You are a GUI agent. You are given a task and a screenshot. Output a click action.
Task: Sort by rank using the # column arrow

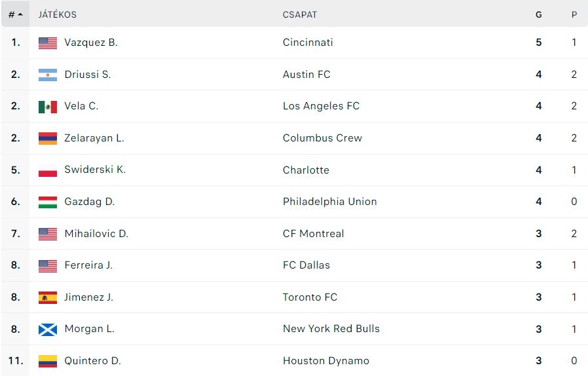pos(15,14)
